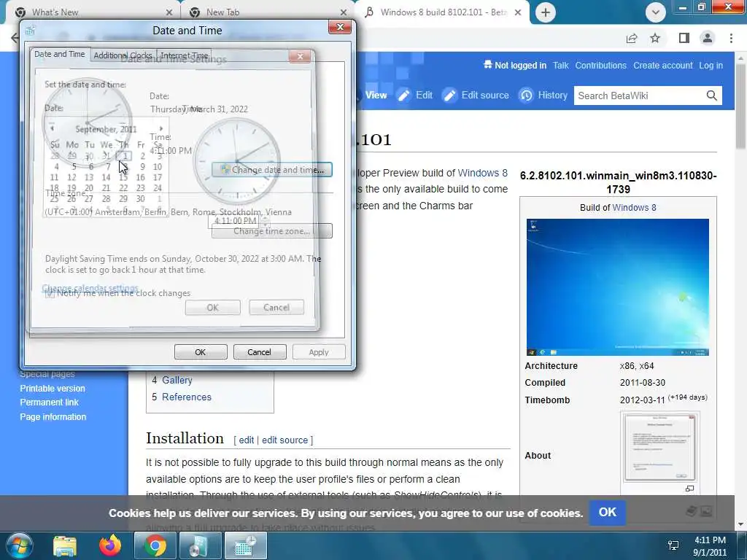Click the Installation section edit link
This screenshot has height=560, width=747.
[x=246, y=440]
